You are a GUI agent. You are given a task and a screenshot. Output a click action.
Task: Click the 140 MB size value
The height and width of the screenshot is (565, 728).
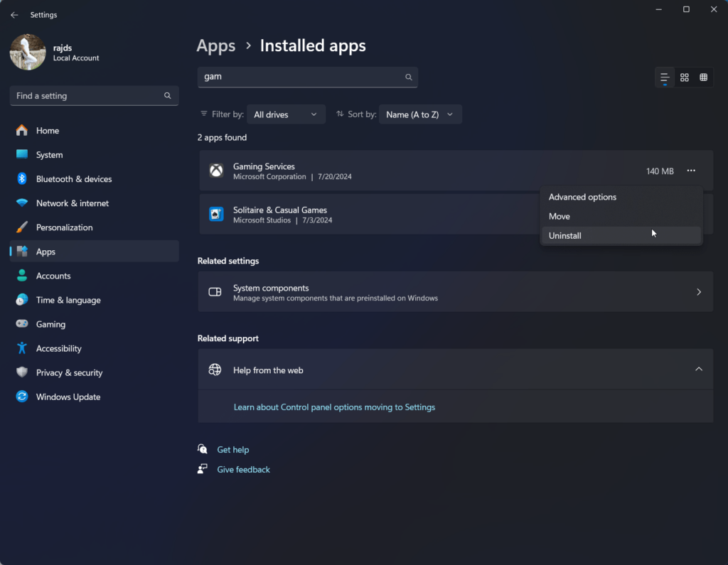click(660, 171)
